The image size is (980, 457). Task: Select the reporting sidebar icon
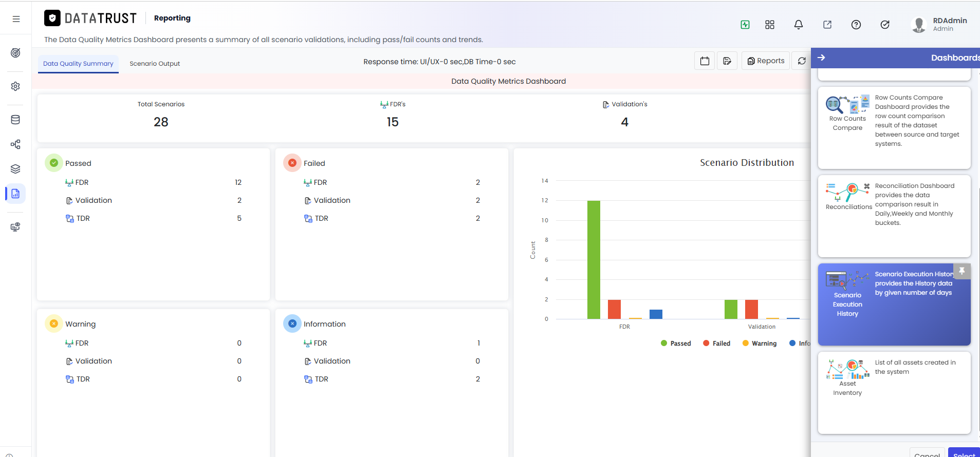point(15,194)
